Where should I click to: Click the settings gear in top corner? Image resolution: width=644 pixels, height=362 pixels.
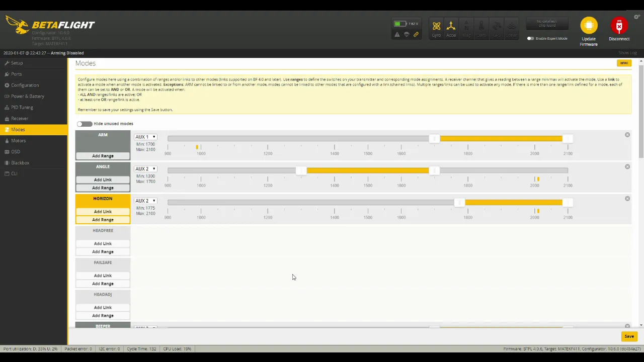(x=636, y=17)
